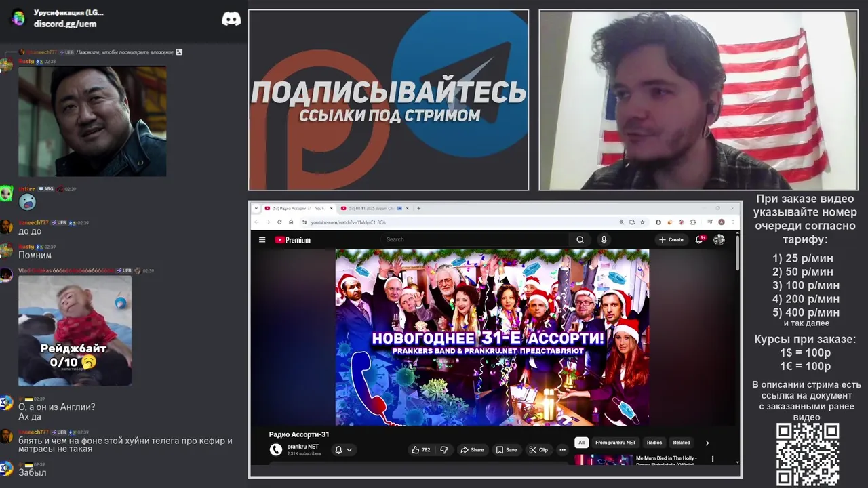Image resolution: width=868 pixels, height=488 pixels.
Task: Select the From prankru NET chip
Action: 616,443
